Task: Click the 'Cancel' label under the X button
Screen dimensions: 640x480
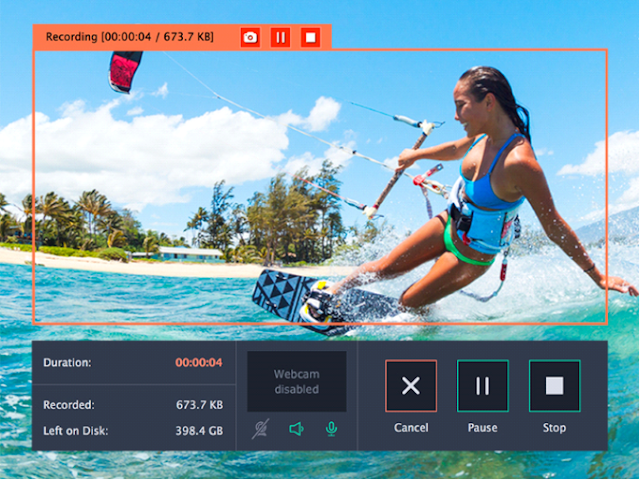Action: click(411, 428)
